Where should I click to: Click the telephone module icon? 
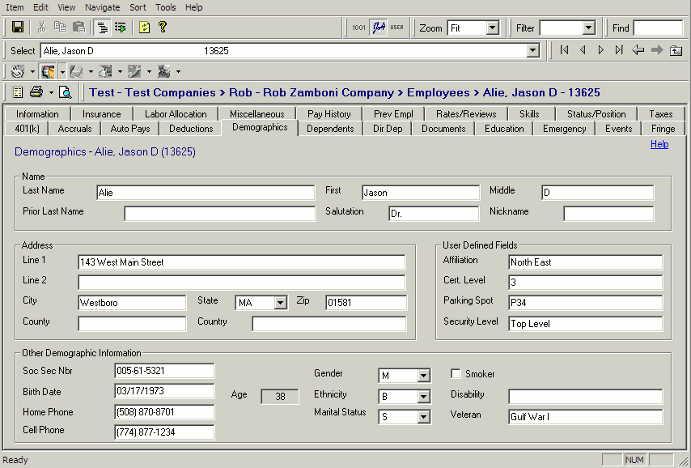point(18,71)
